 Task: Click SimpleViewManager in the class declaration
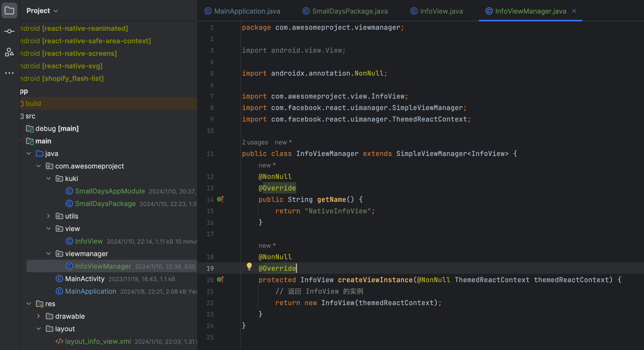[x=431, y=154]
